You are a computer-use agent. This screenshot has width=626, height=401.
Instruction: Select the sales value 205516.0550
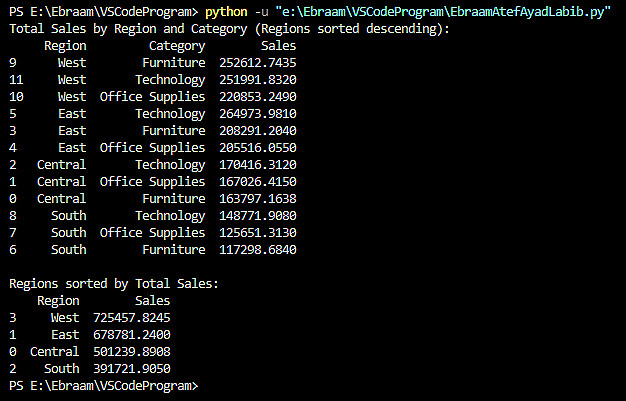tap(257, 147)
